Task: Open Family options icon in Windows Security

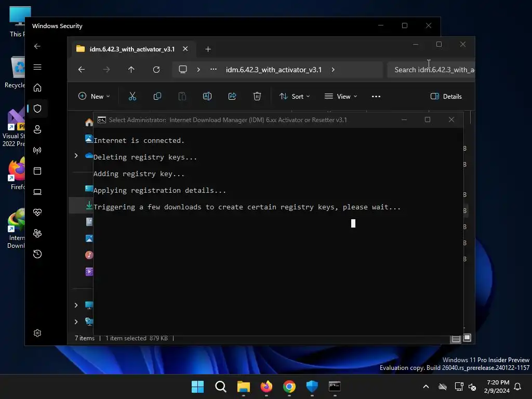Action: tap(37, 233)
